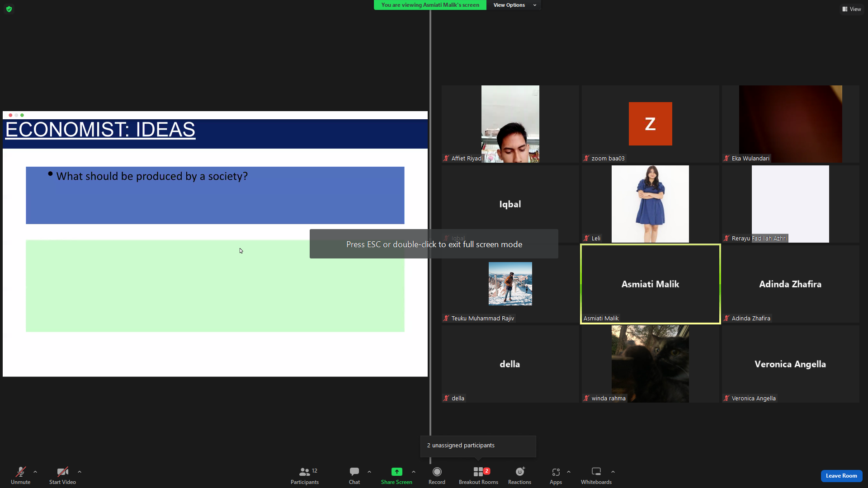Toggle Start Video camera icon

(x=62, y=472)
